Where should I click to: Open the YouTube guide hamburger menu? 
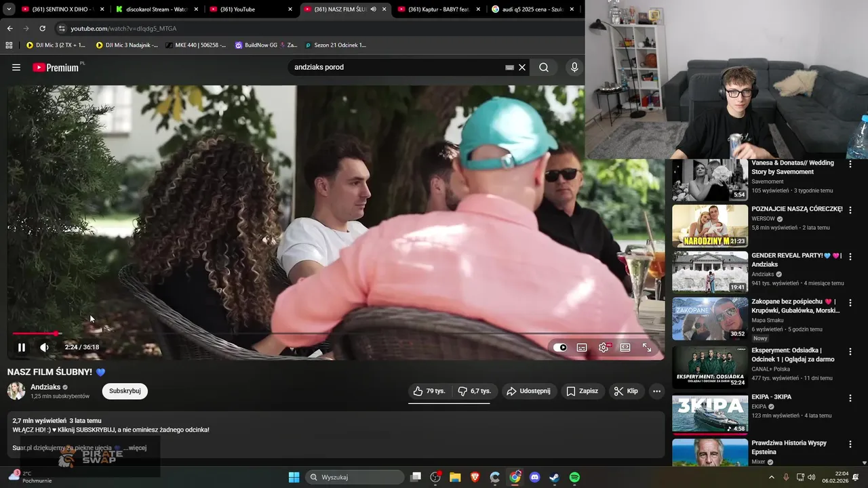(x=16, y=67)
